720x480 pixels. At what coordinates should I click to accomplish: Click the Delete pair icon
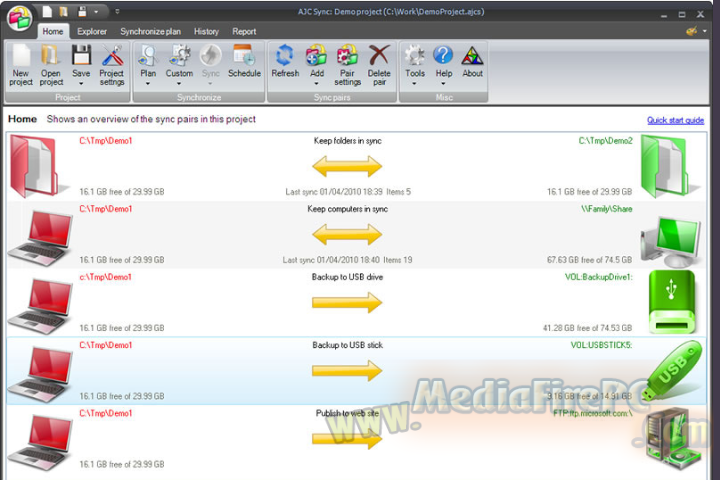click(379, 56)
